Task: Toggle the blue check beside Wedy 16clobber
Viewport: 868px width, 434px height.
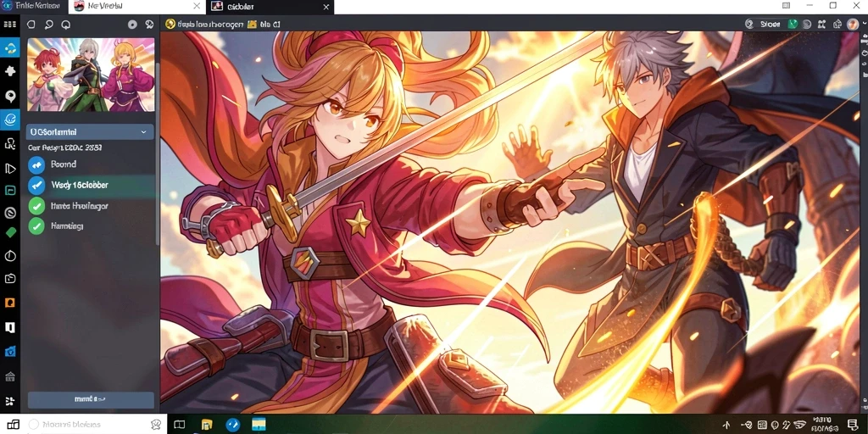Action: 36,185
